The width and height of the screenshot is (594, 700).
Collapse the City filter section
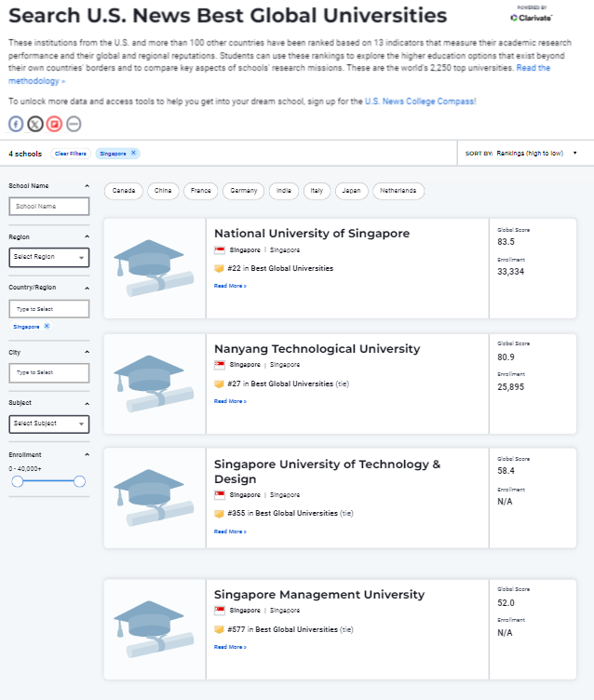(x=88, y=352)
